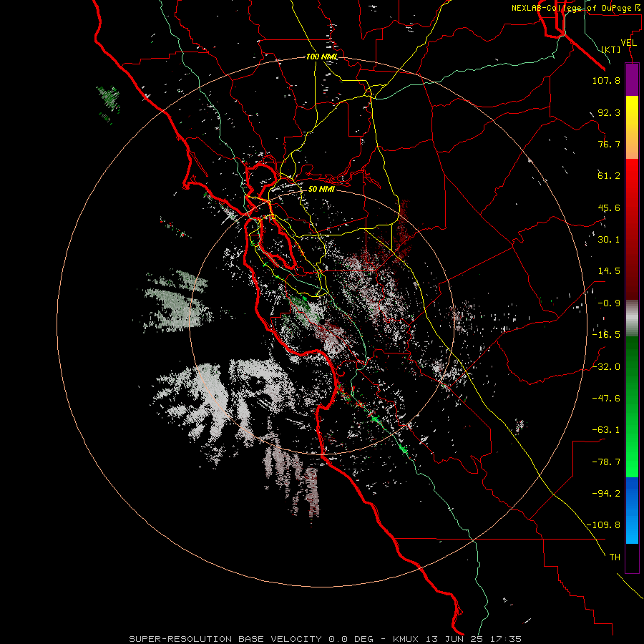The width and height of the screenshot is (644, 644).
Task: Pick the gray-white segment near -0.9
Action: pos(632,318)
